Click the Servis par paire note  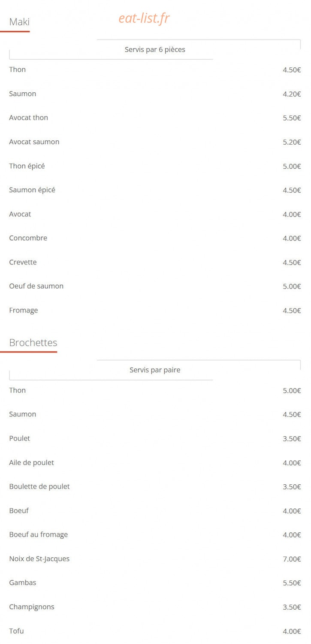(155, 370)
